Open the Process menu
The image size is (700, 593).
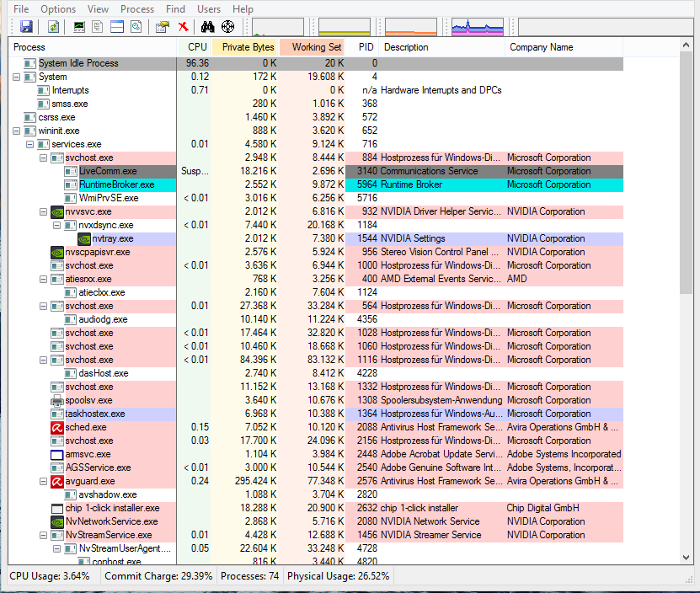click(137, 9)
